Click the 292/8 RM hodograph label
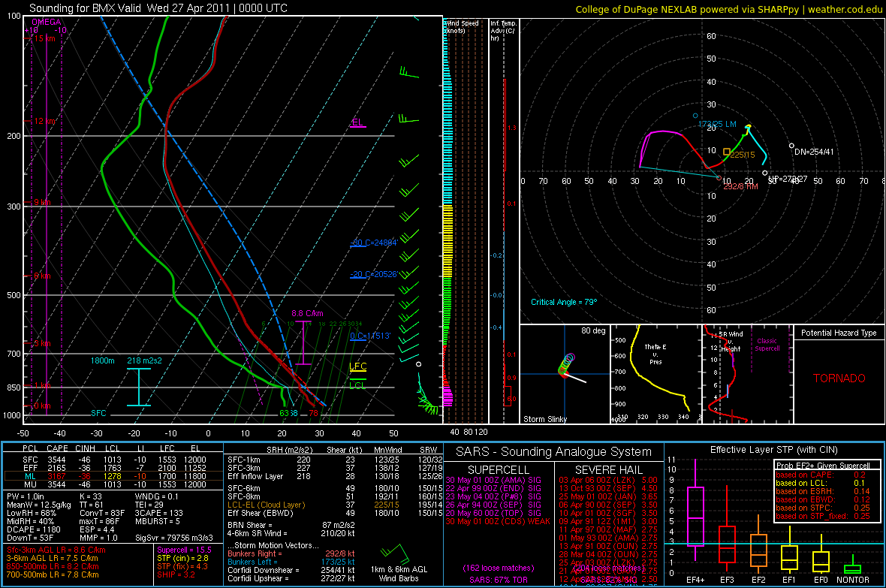The height and width of the screenshot is (588, 886). 740,186
